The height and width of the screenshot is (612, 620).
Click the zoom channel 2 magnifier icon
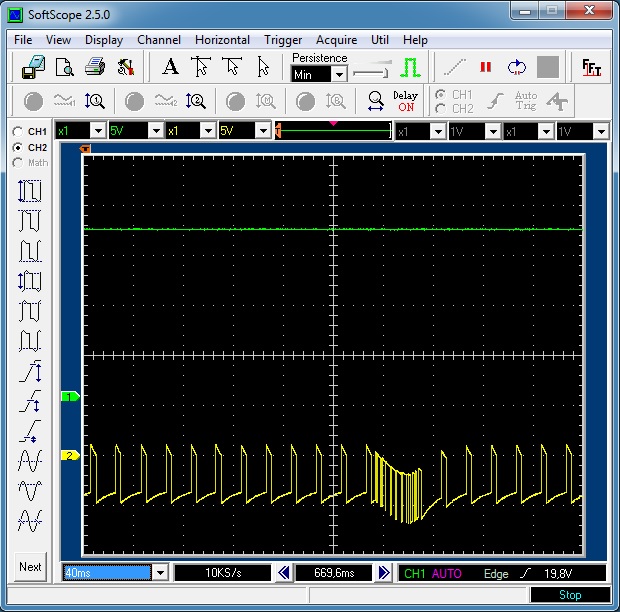(196, 101)
